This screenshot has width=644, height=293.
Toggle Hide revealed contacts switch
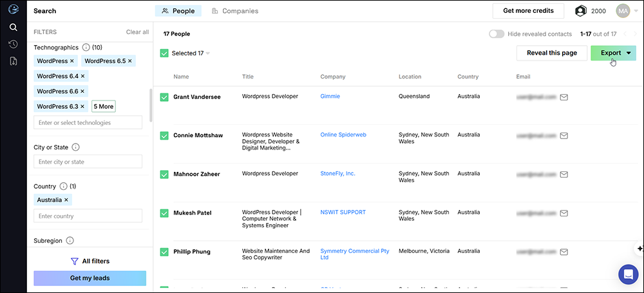496,34
